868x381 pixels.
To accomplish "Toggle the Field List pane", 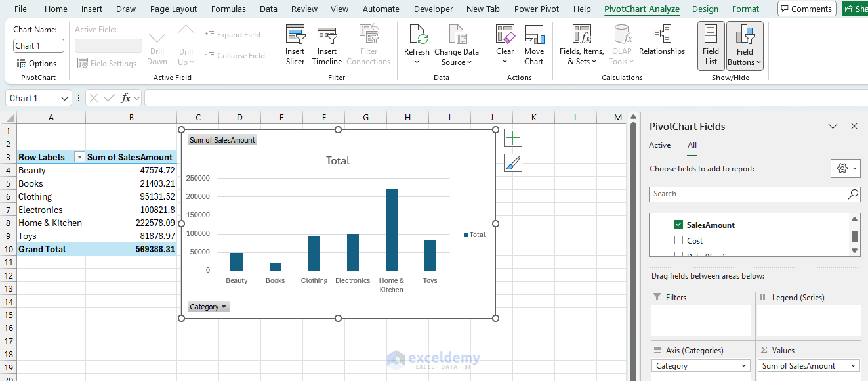I will point(711,43).
